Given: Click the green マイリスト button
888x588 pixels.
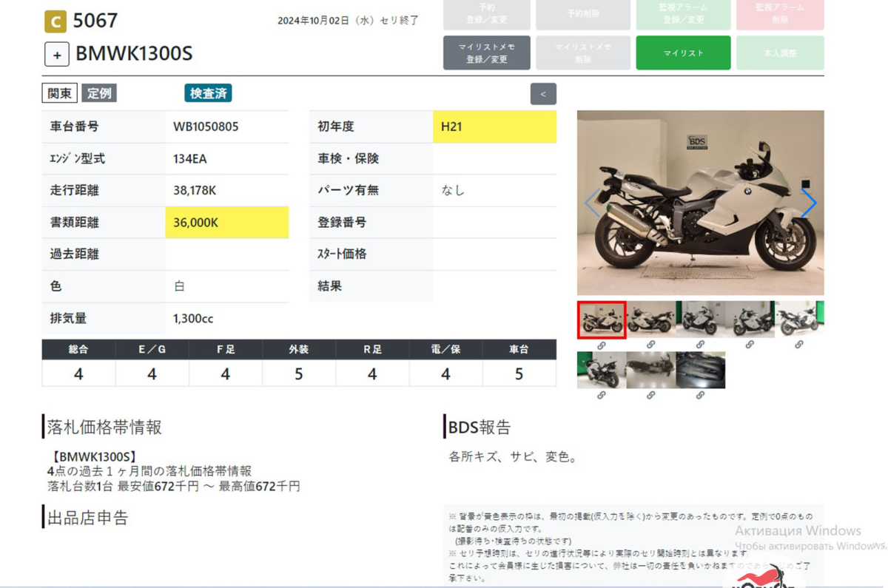Looking at the screenshot, I should pyautogui.click(x=683, y=53).
